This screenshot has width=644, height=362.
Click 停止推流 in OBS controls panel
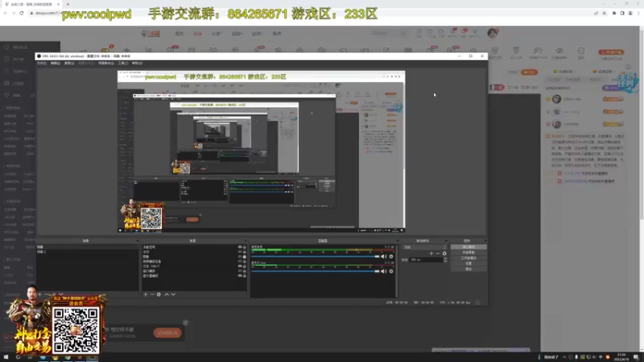(x=469, y=247)
